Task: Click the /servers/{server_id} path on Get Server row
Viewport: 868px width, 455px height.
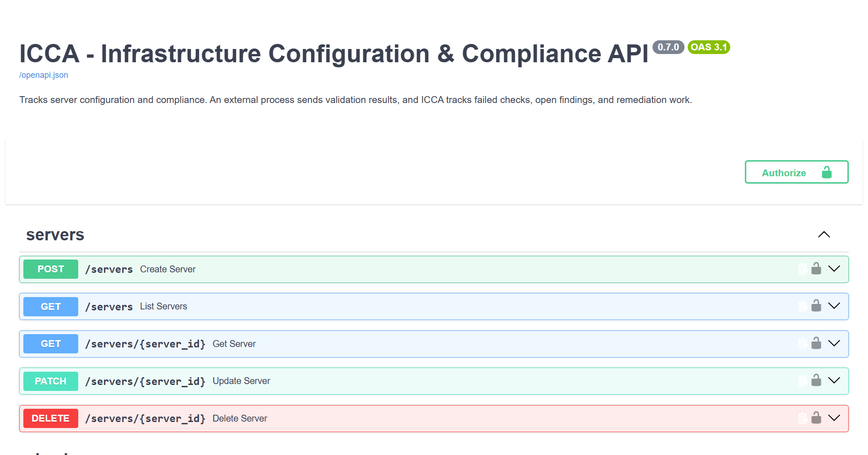Action: (145, 344)
